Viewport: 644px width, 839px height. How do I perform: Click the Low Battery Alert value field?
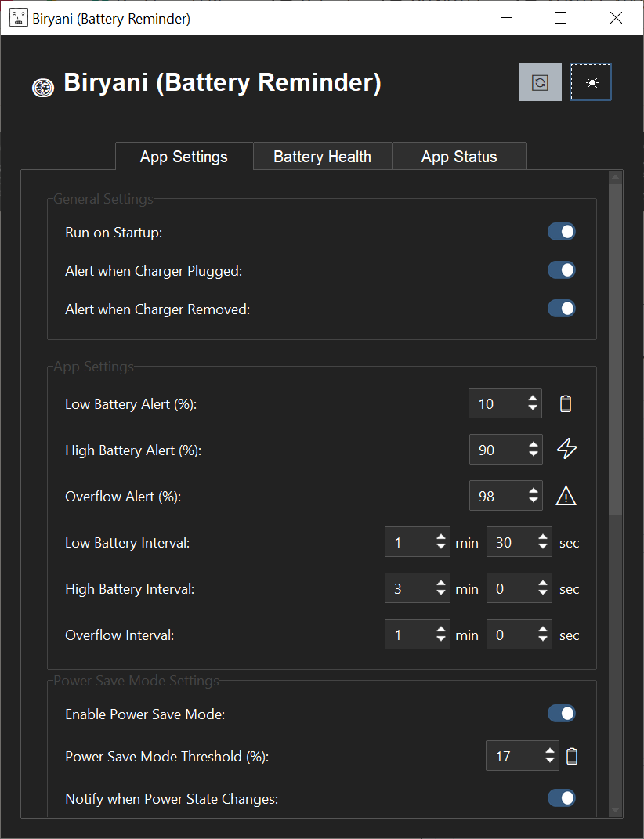click(505, 403)
